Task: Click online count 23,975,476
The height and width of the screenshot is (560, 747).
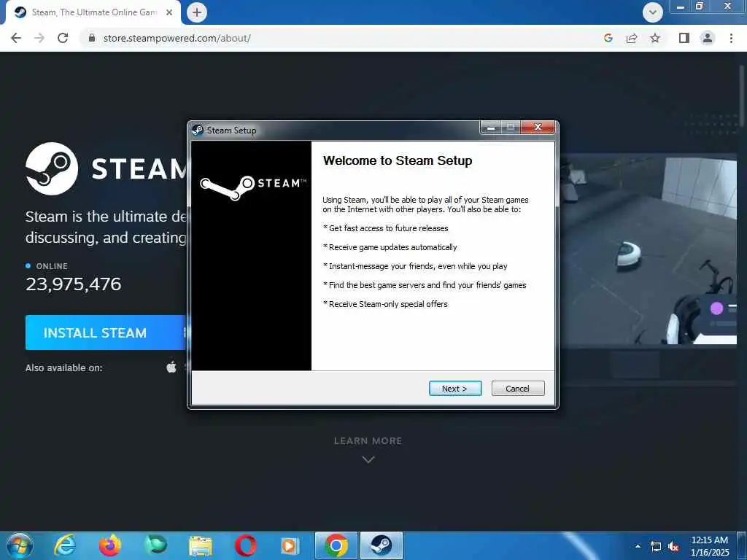Action: 74,284
